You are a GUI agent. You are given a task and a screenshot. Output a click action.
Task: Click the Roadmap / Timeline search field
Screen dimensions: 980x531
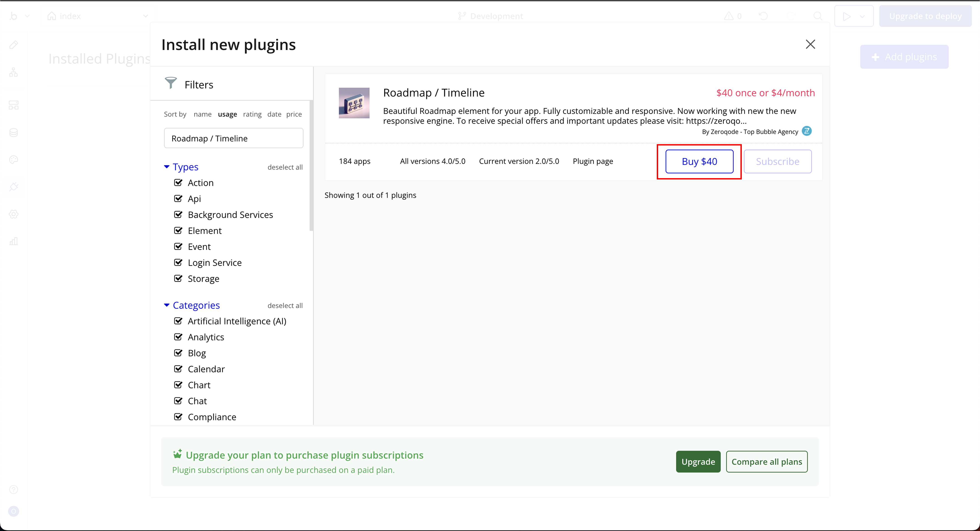[x=233, y=138]
